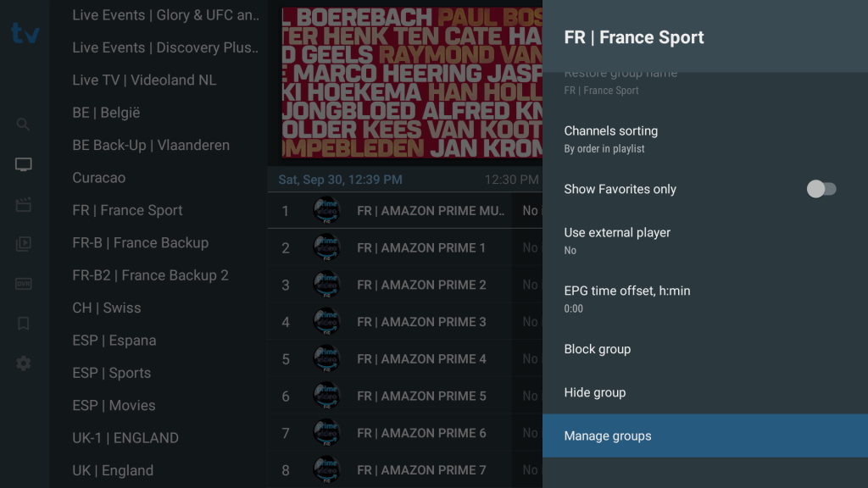Open the search icon in sidebar

point(24,125)
